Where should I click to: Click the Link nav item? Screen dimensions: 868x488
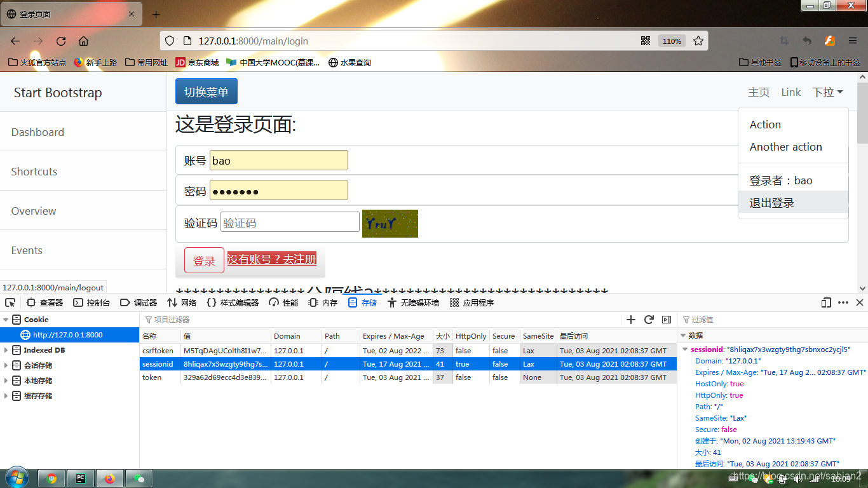tap(791, 92)
